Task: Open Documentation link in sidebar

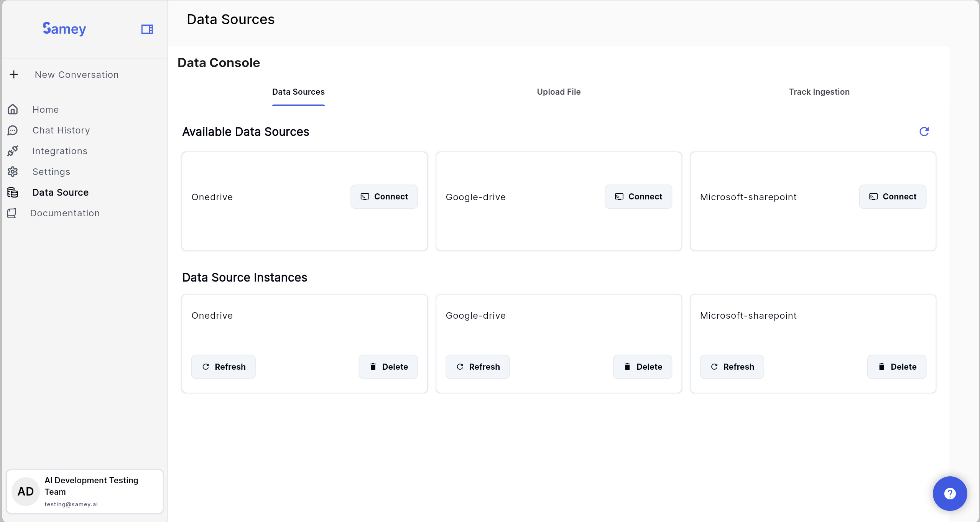Action: [65, 213]
